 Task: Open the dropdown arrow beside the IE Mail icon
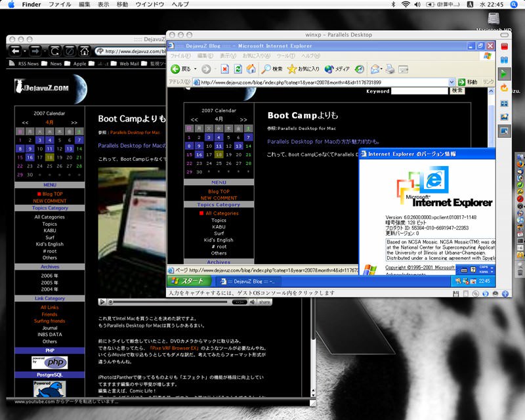coord(381,70)
